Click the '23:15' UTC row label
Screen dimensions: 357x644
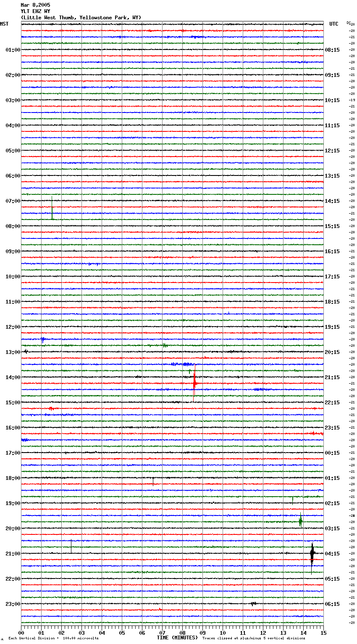coord(332,428)
